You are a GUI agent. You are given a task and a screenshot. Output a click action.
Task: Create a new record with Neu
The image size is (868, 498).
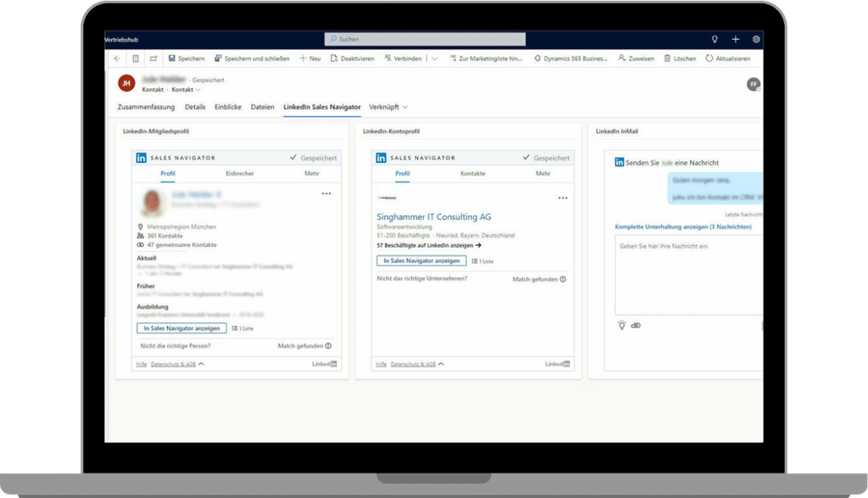[310, 59]
